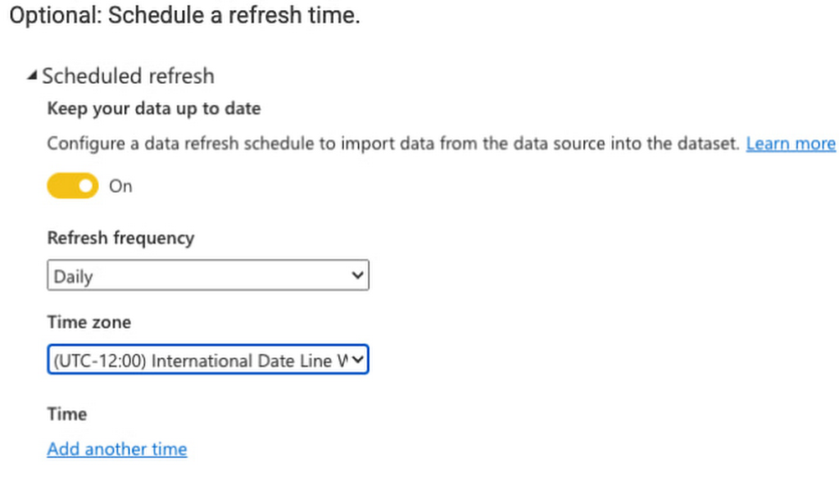Viewport: 839px width, 504px height.
Task: Click the Time field label
Action: (x=66, y=414)
